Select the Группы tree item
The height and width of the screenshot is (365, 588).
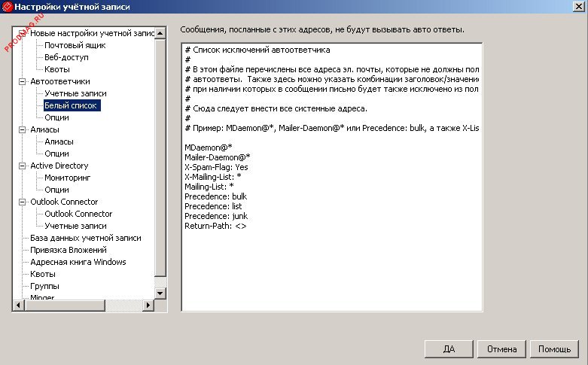coord(44,286)
